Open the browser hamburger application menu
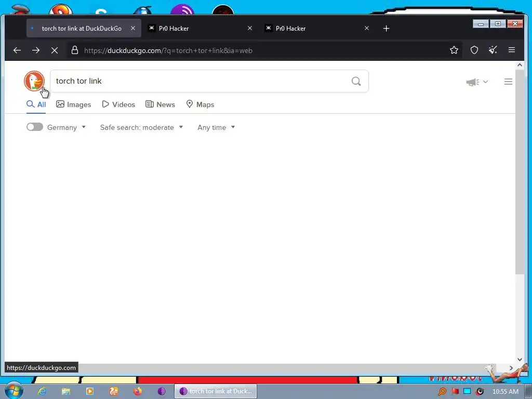The height and width of the screenshot is (399, 532). coord(512,50)
